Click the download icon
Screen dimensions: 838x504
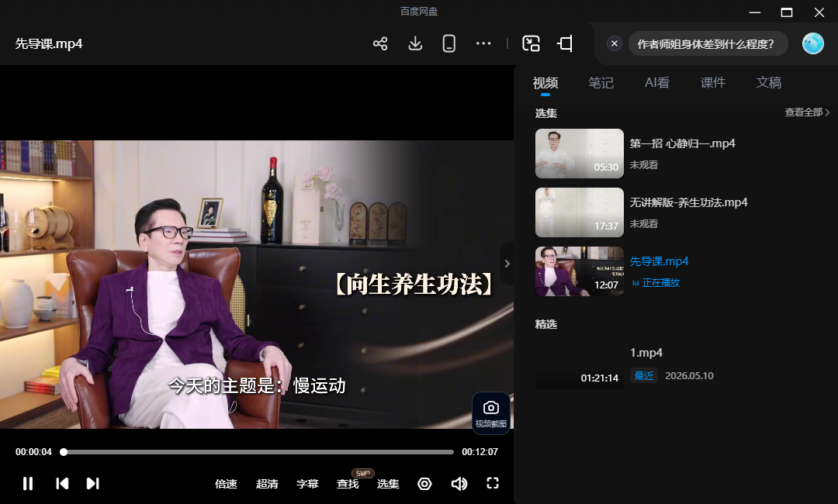click(415, 43)
